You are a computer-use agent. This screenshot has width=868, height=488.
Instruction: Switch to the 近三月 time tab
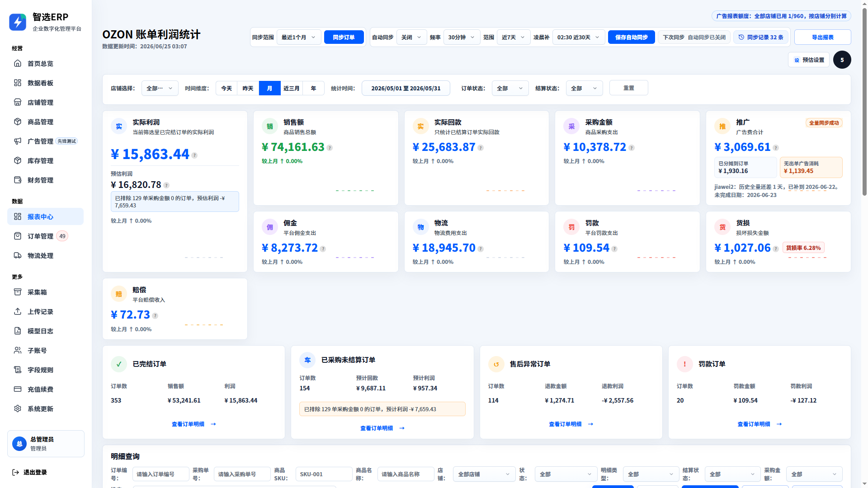coord(292,88)
